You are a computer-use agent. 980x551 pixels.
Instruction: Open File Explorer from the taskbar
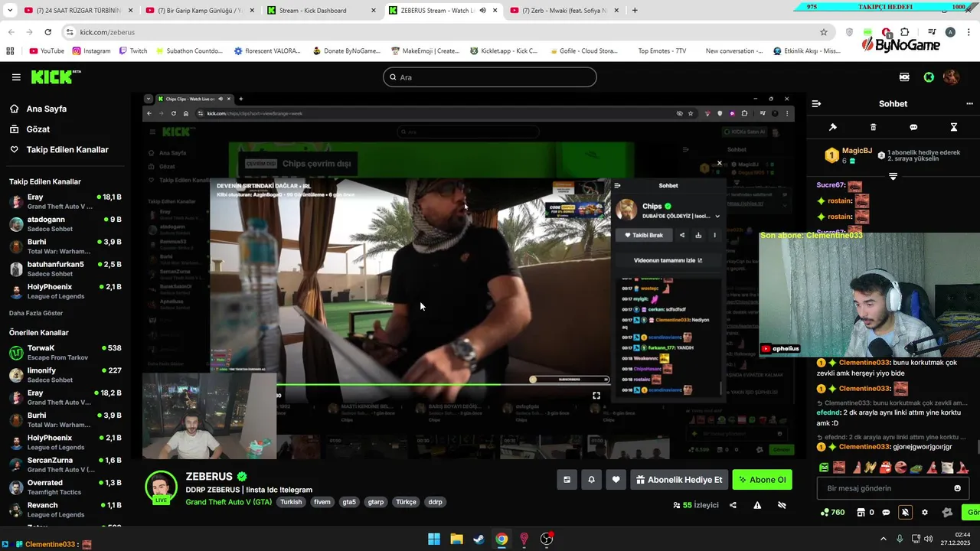(x=456, y=539)
